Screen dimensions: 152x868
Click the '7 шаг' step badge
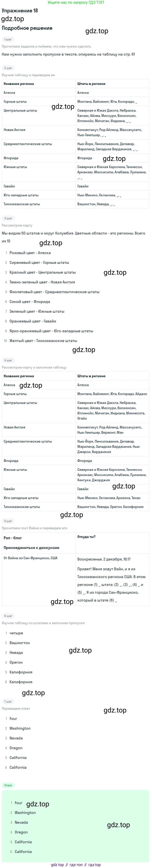pos(8,701)
